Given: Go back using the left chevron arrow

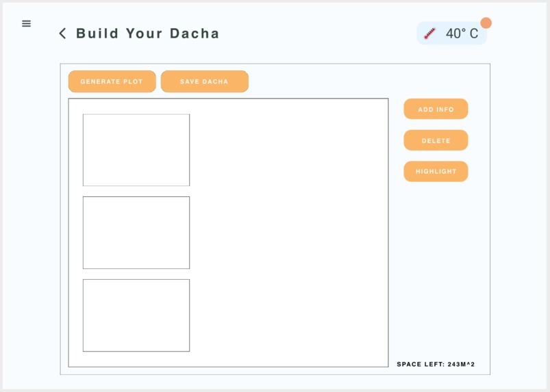Looking at the screenshot, I should pos(62,34).
